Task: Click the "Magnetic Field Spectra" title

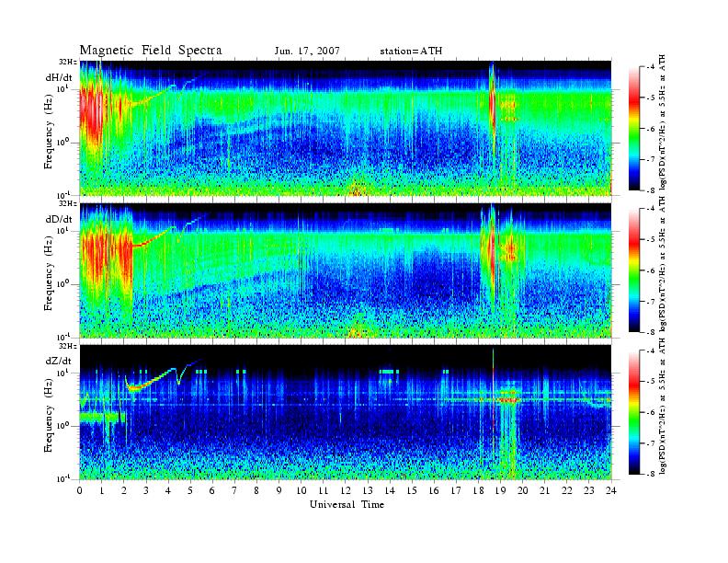Action: click(x=151, y=51)
